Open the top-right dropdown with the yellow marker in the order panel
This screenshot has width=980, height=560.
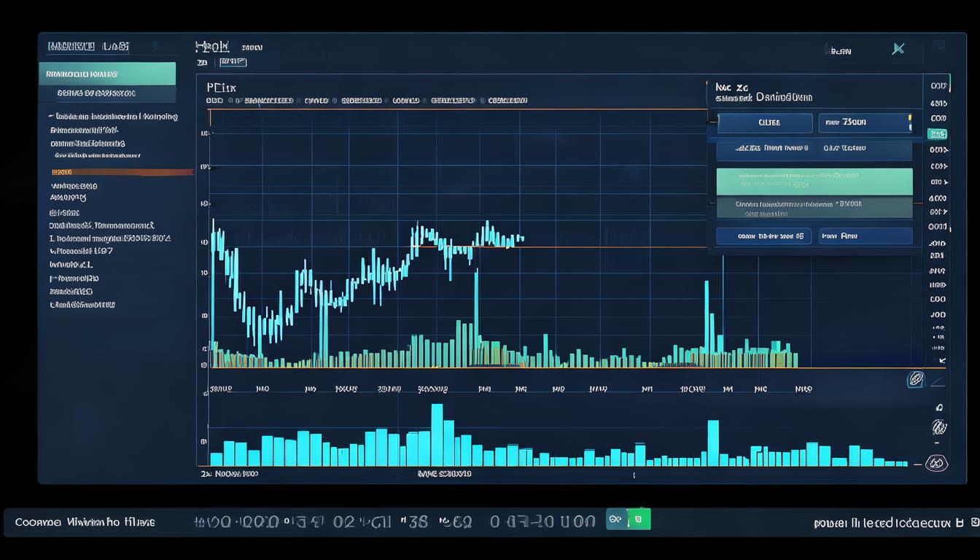click(x=865, y=122)
